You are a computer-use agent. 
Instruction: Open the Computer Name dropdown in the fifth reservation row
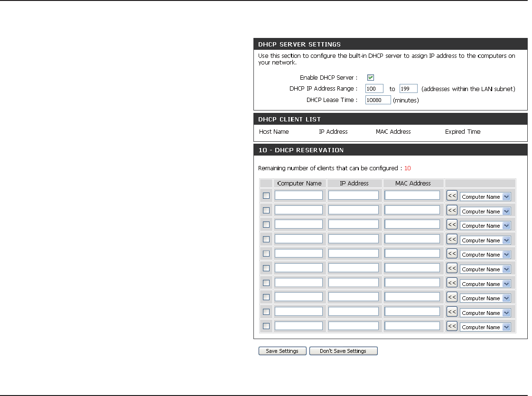[x=485, y=255]
